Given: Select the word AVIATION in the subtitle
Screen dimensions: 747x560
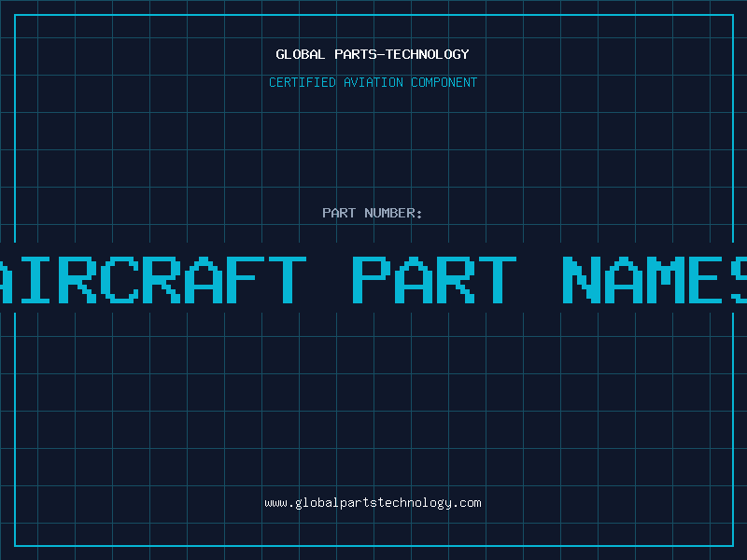Looking at the screenshot, I should [375, 82].
